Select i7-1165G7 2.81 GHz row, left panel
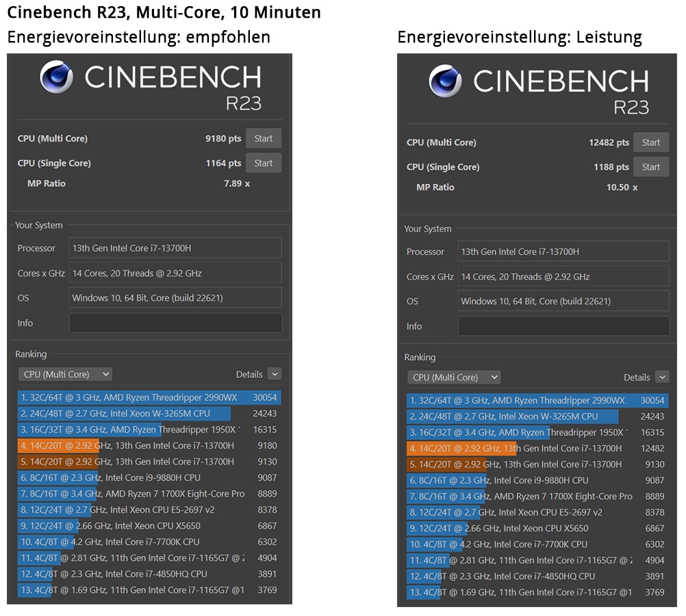This screenshot has height=616, width=686. [x=150, y=558]
